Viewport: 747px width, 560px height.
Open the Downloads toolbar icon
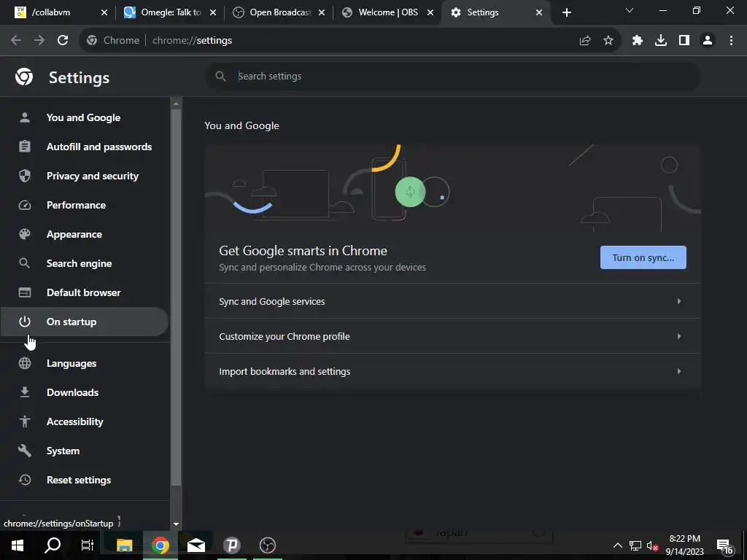pyautogui.click(x=661, y=41)
